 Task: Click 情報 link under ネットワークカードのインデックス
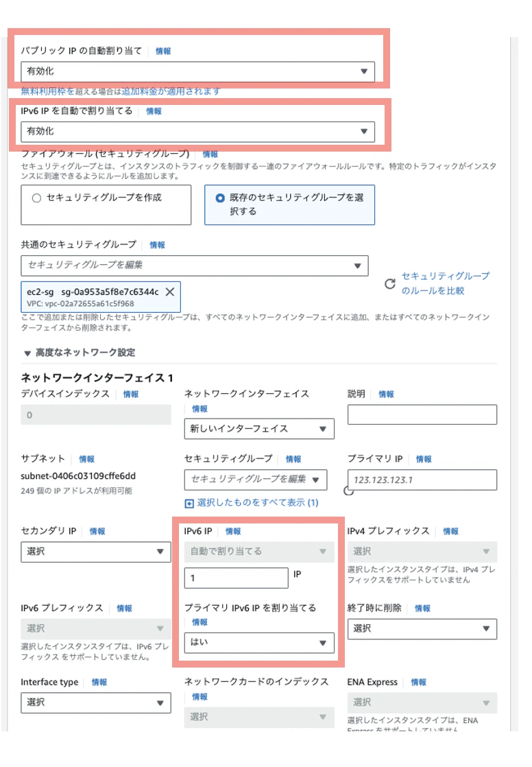click(200, 697)
